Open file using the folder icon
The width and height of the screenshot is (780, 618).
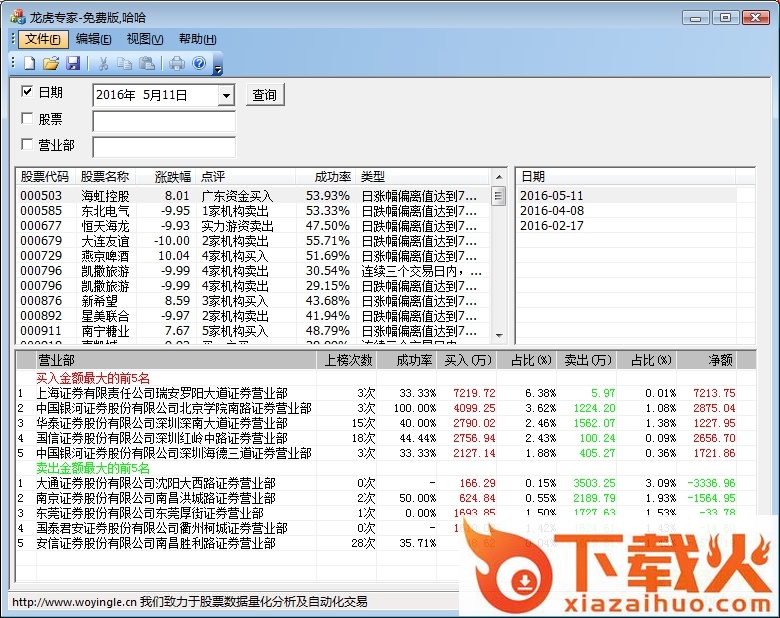pos(51,63)
